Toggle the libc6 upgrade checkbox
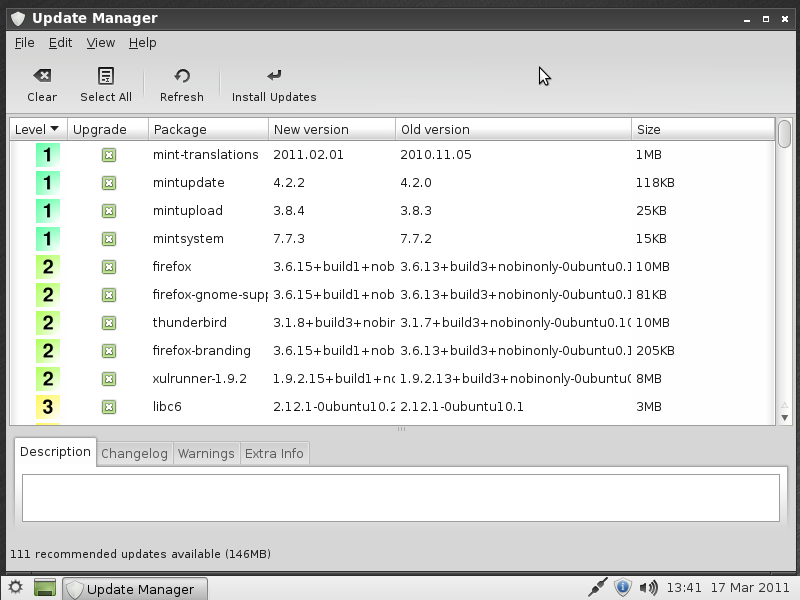 click(107, 407)
